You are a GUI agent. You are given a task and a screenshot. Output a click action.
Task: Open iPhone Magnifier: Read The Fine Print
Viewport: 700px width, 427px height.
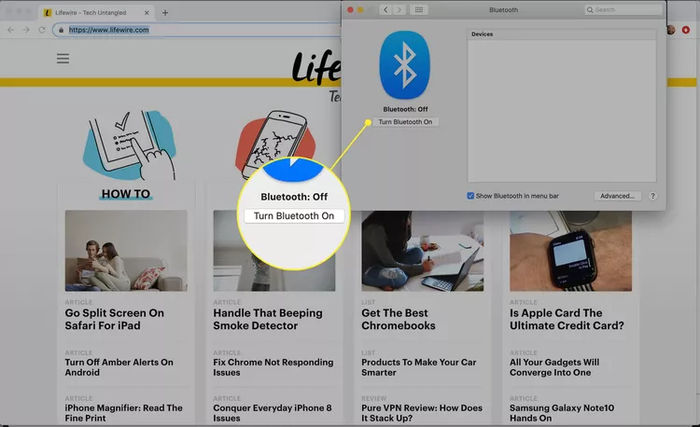point(124,413)
